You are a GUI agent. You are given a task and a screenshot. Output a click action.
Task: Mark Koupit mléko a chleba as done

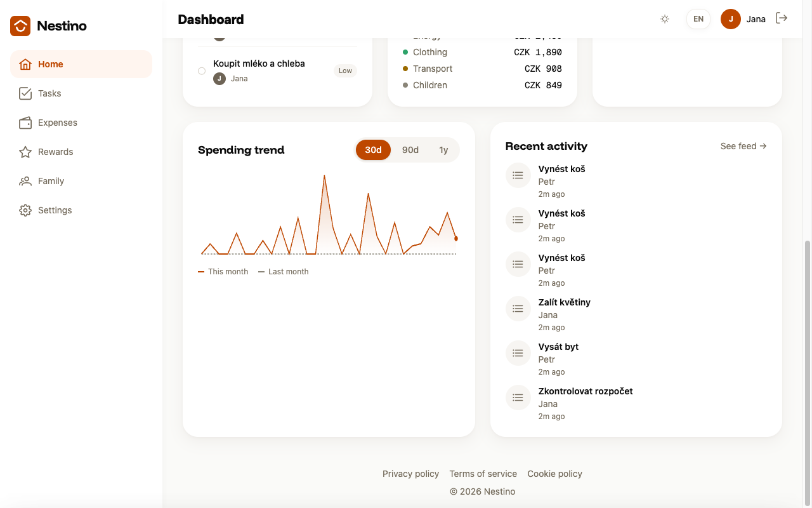[x=202, y=71]
